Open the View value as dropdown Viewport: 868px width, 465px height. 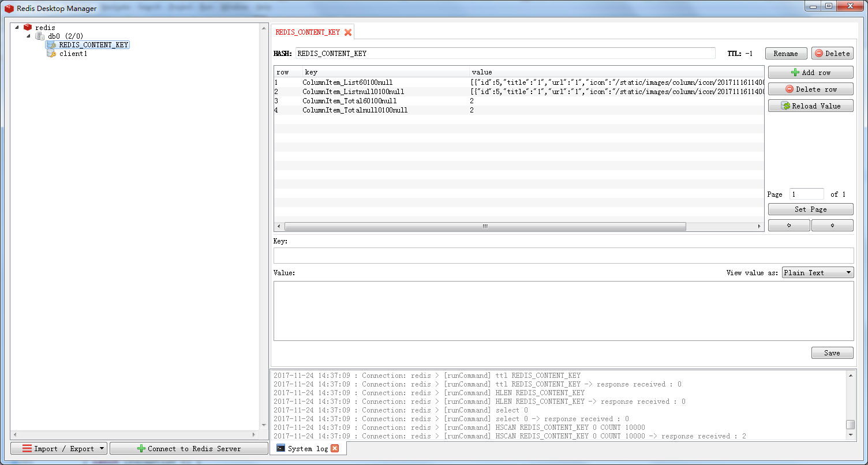pyautogui.click(x=817, y=273)
